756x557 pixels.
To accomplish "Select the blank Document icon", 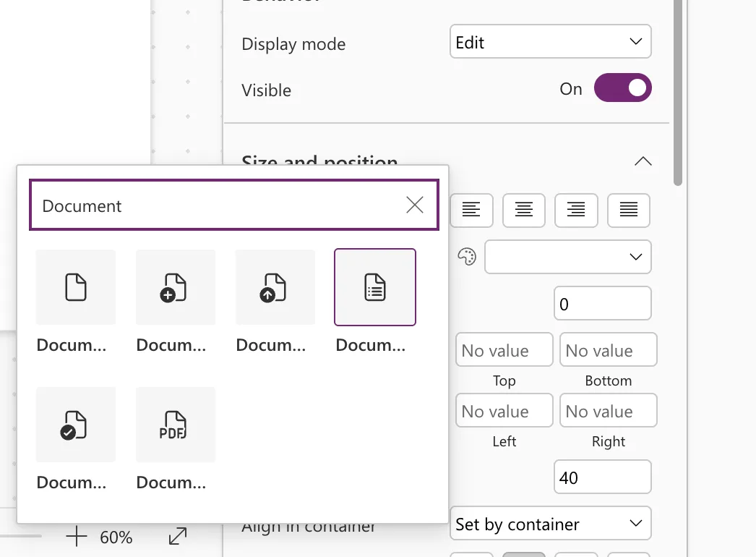I will (76, 287).
